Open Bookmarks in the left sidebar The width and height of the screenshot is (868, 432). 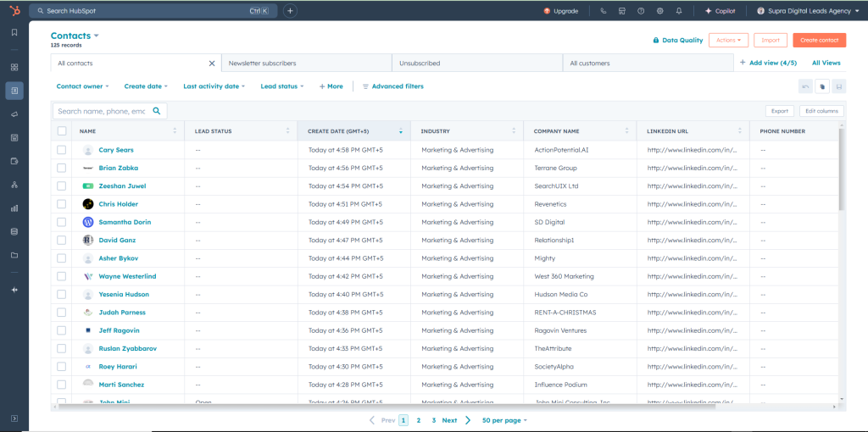point(14,32)
